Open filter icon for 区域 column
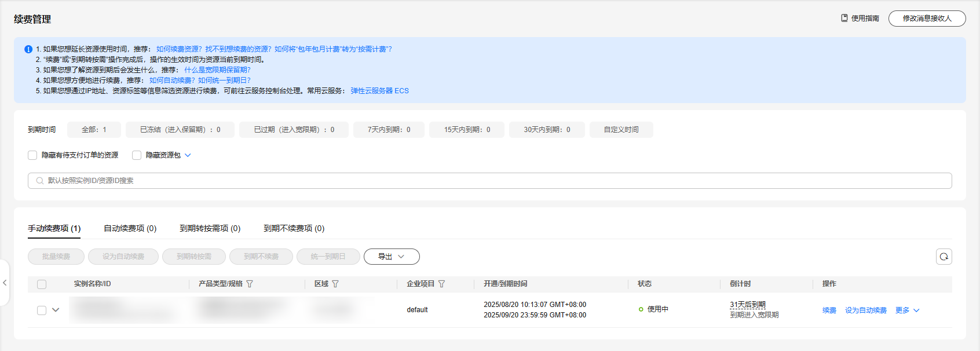Image resolution: width=980 pixels, height=351 pixels. coord(335,284)
